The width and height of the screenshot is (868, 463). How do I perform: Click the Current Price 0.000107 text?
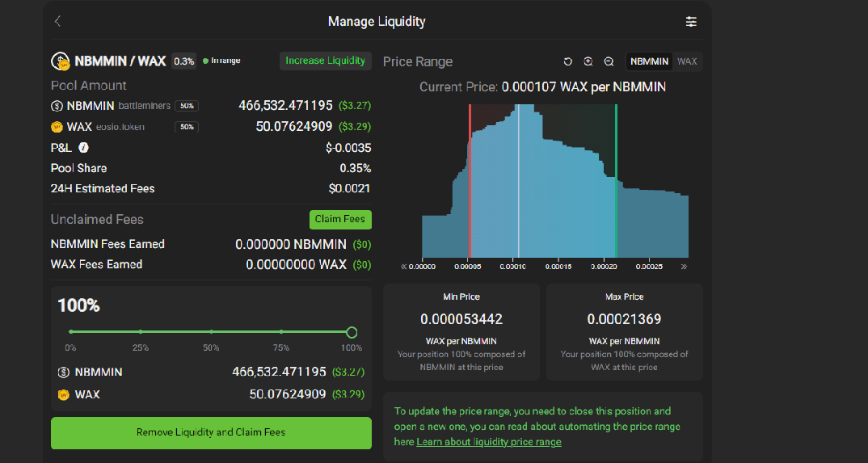[x=542, y=86]
